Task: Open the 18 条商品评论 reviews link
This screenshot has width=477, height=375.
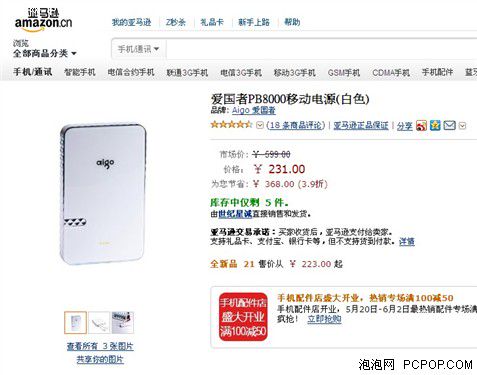Action: (296, 125)
